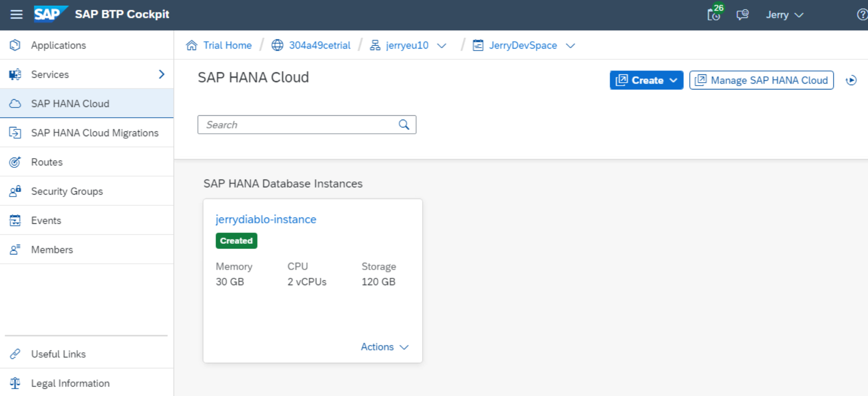The width and height of the screenshot is (868, 396).
Task: Click into the Search input field
Action: point(297,125)
